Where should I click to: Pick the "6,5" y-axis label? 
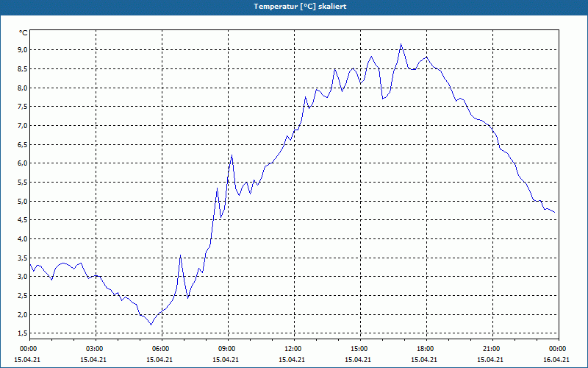(23, 144)
